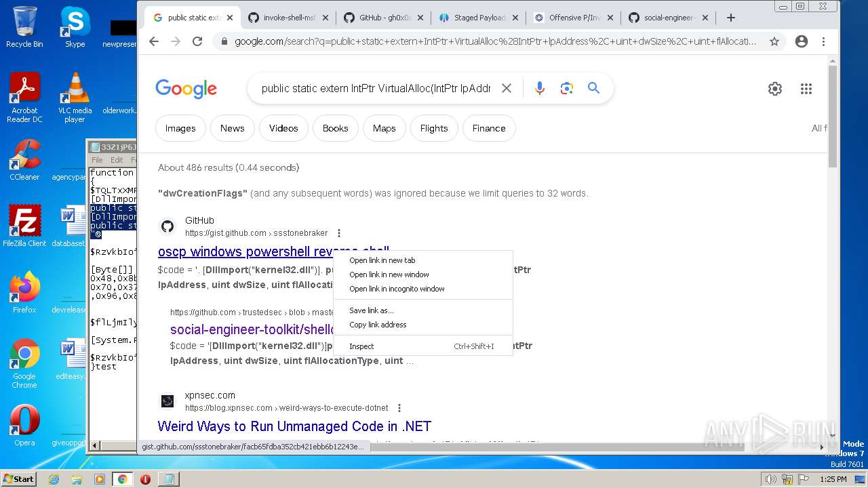Choose Open link in new window
The height and width of the screenshot is (488, 868).
click(423, 274)
